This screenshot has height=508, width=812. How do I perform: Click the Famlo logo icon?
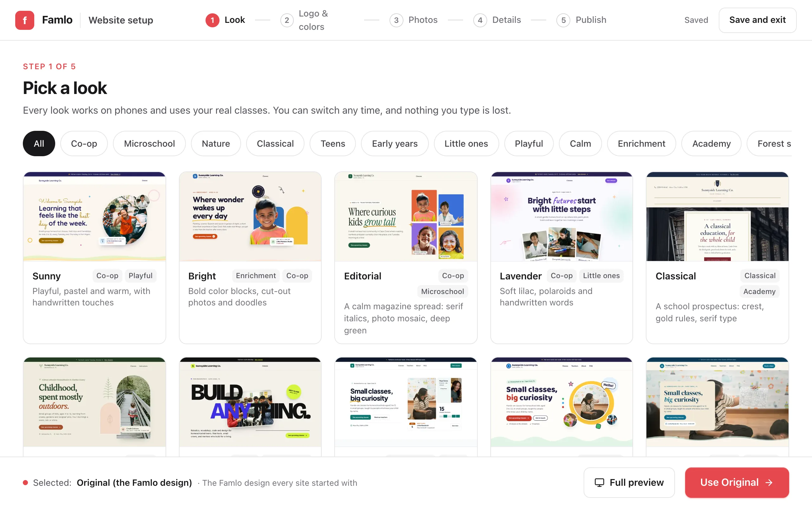(x=24, y=20)
